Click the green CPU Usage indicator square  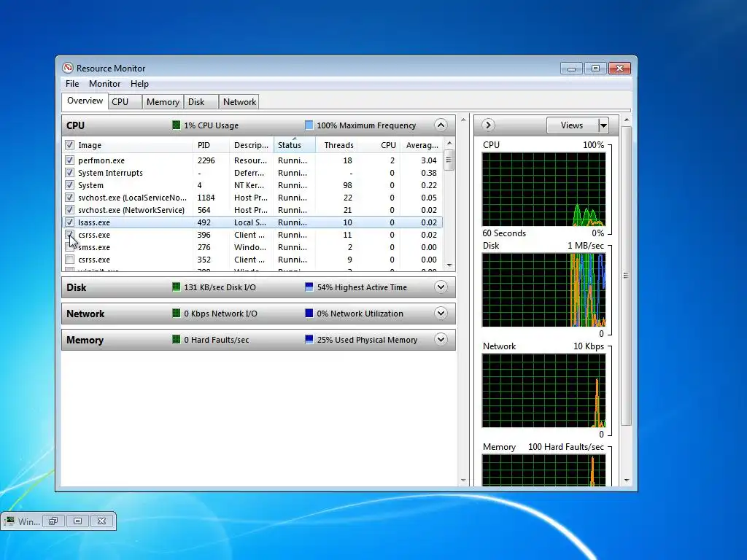click(x=177, y=125)
